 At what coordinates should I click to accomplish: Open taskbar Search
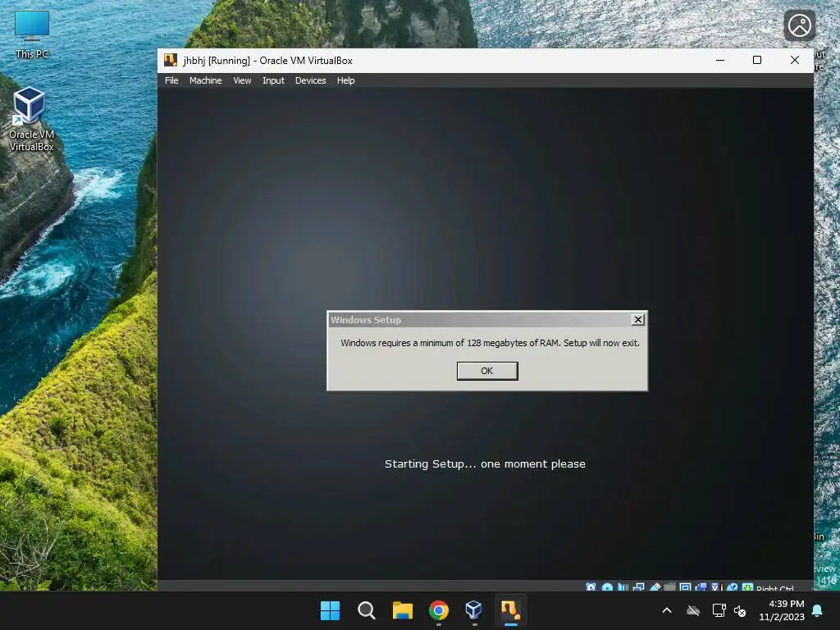(367, 610)
